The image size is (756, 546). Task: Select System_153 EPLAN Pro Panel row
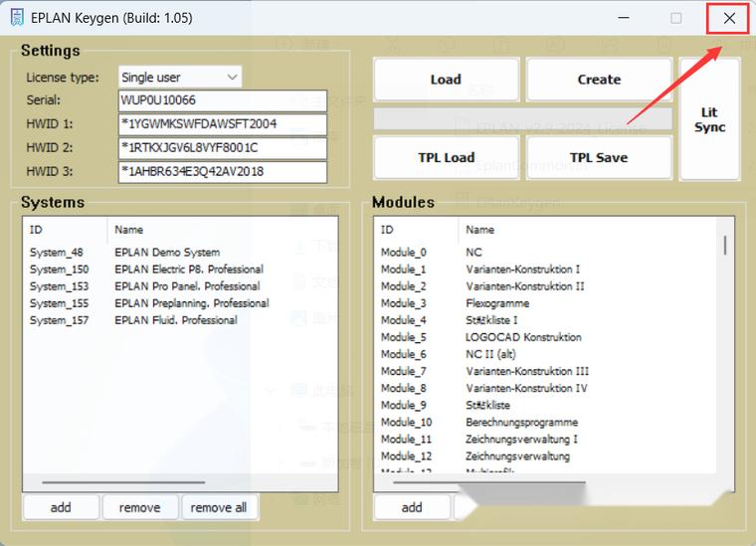coord(180,286)
